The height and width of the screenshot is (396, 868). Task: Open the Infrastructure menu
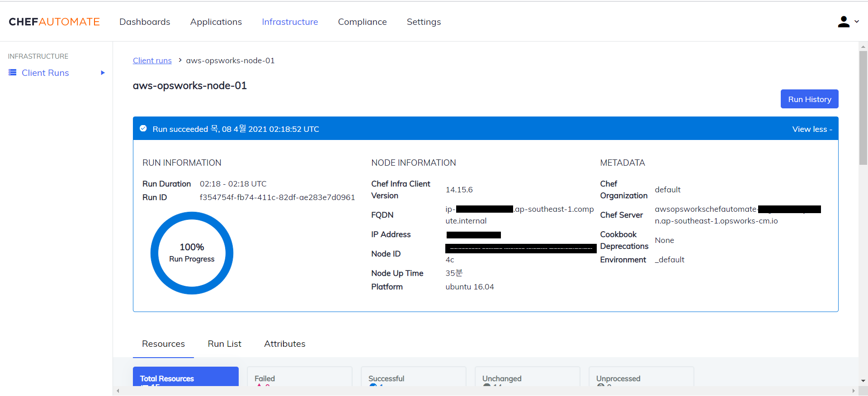pyautogui.click(x=290, y=22)
